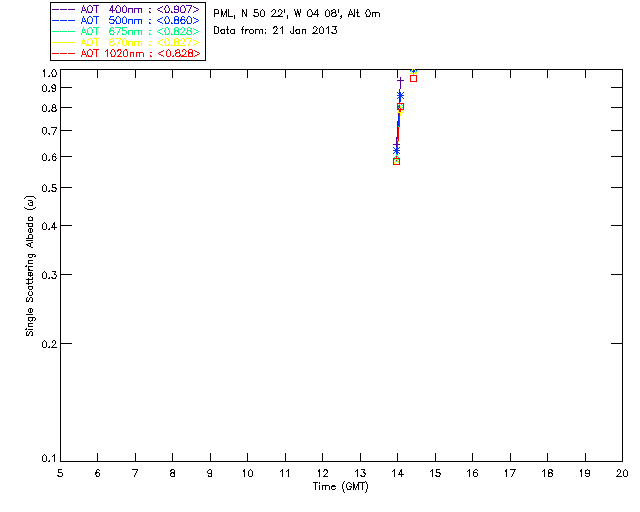Click the x-axis tick label 5

click(x=60, y=473)
